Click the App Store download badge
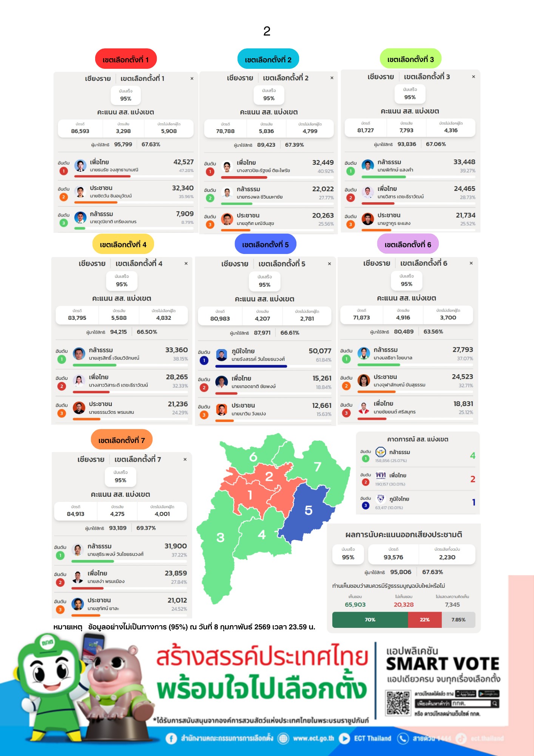Image resolution: width=534 pixels, height=756 pixels. pyautogui.click(x=466, y=694)
